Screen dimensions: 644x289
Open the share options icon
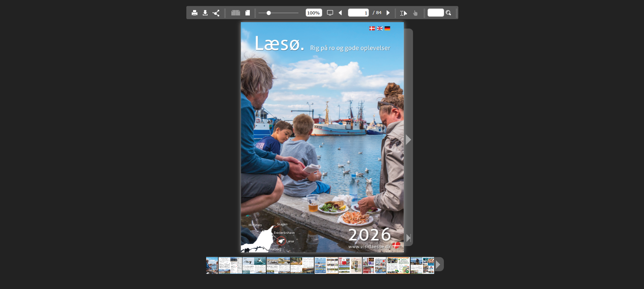(x=216, y=13)
